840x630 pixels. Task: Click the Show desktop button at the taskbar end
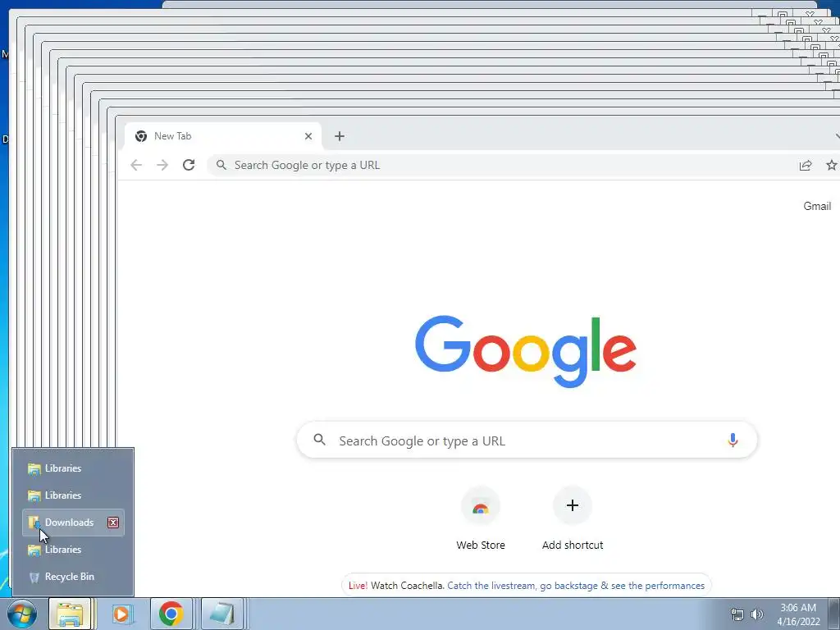coord(834,614)
